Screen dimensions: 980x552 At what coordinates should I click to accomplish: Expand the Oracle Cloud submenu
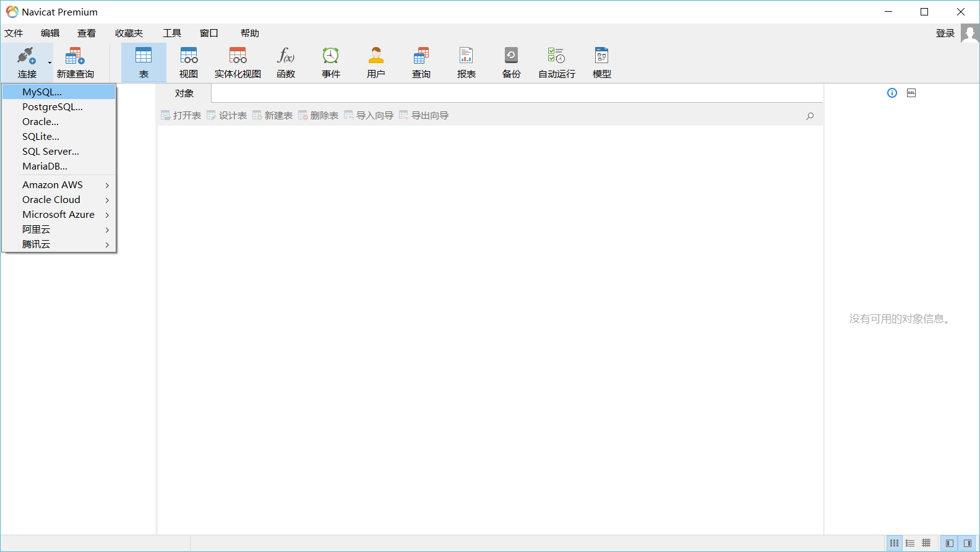pos(59,199)
